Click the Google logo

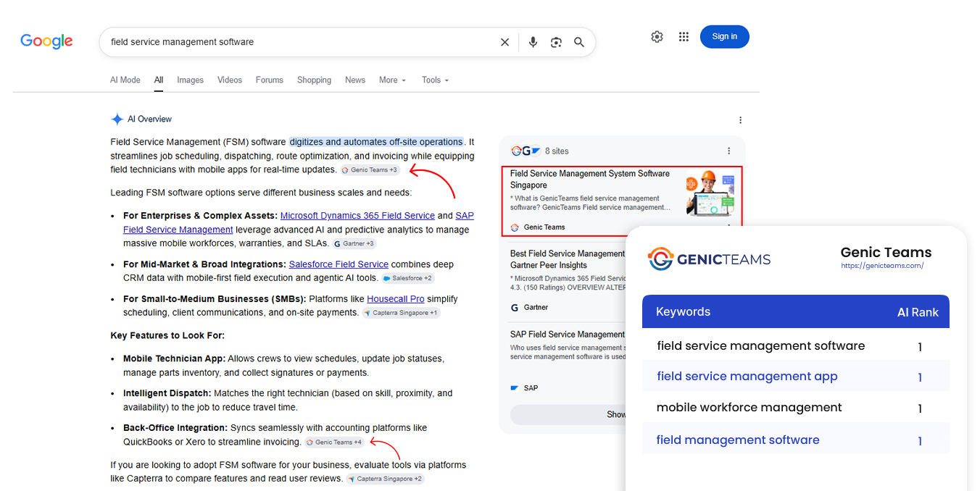tap(46, 41)
